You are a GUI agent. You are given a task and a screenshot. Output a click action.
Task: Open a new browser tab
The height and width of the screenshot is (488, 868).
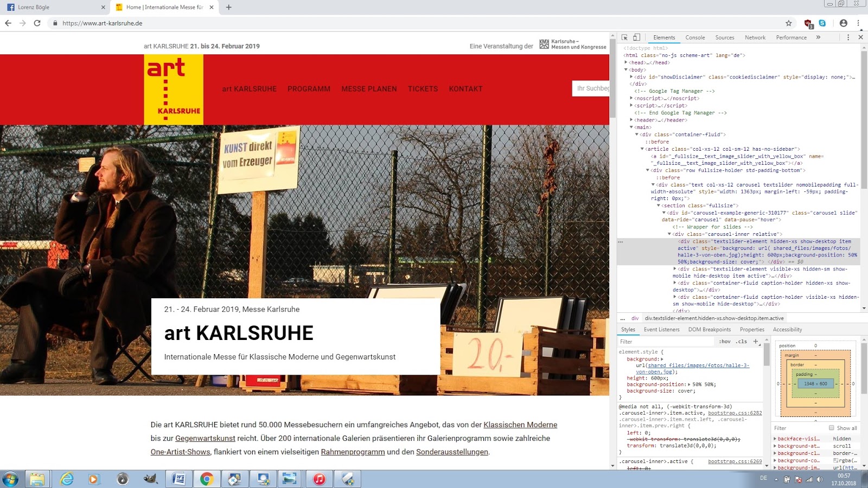pos(228,7)
